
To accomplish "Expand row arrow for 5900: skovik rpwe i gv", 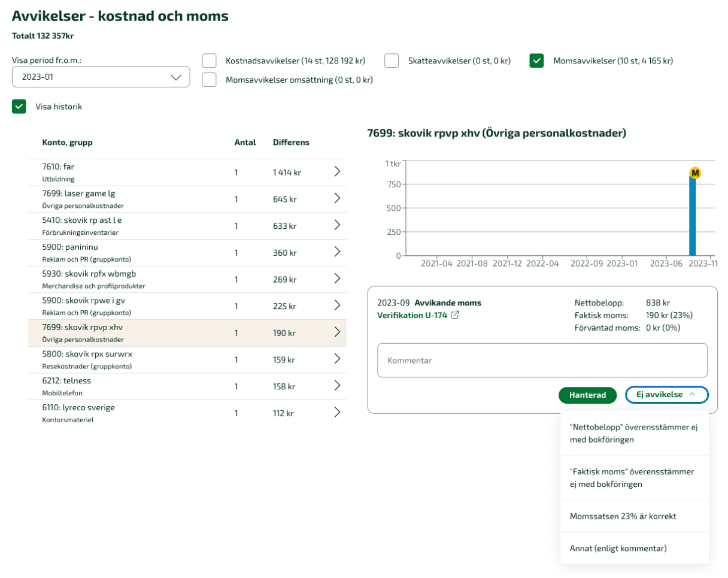I will tap(337, 305).
